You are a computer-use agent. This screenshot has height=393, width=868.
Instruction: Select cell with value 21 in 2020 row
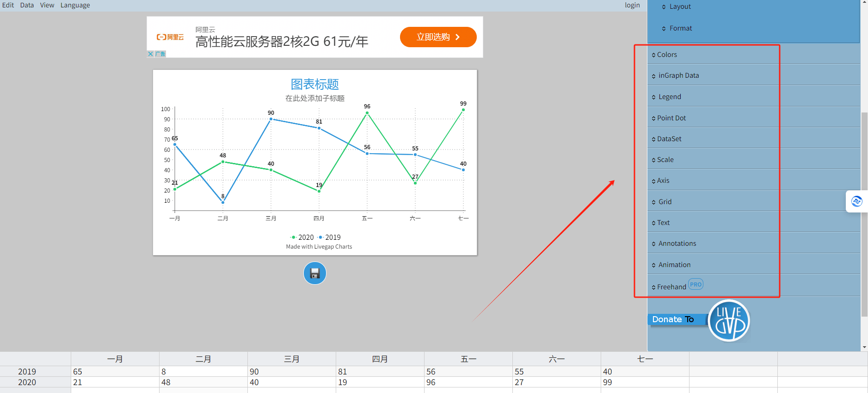coord(115,382)
